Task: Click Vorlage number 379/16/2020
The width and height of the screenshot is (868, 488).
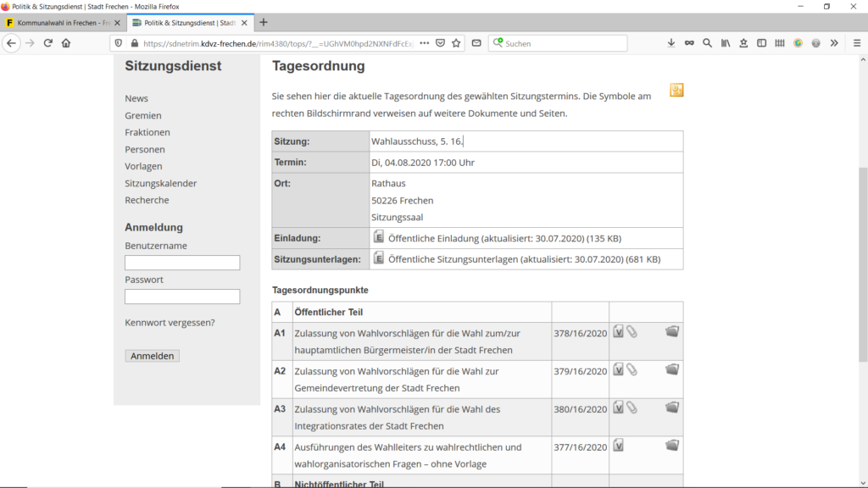Action: click(x=580, y=371)
